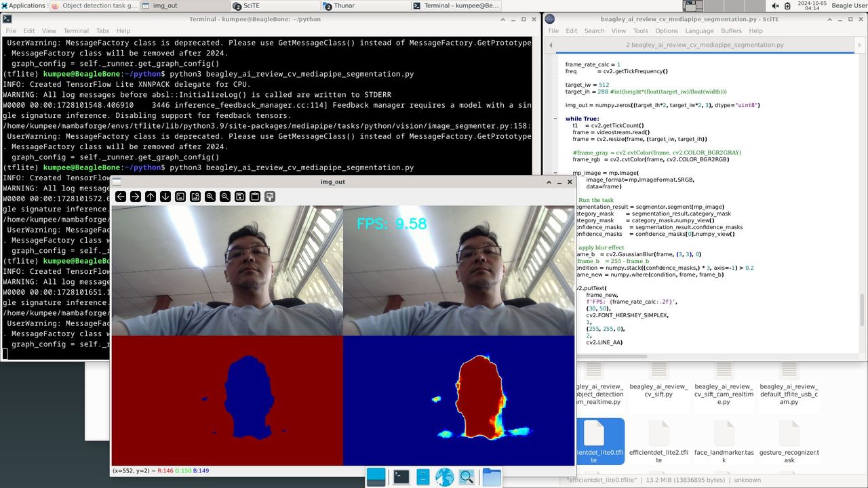Open the Applications menu in top panel
868x488 pixels.
[x=23, y=5]
